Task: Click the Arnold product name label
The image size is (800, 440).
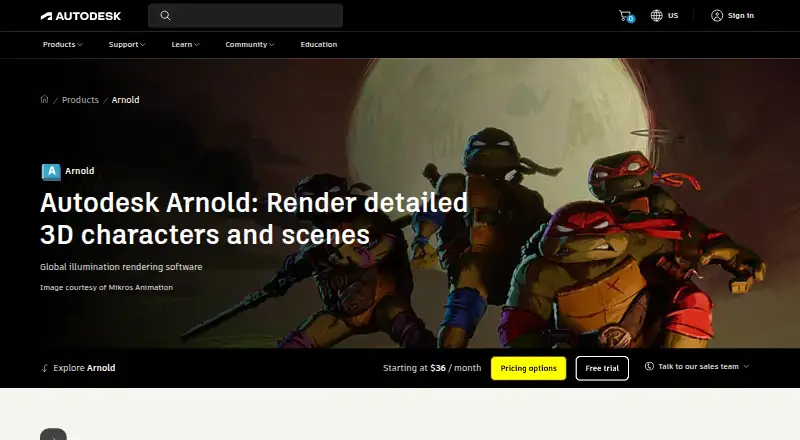Action: 80,171
